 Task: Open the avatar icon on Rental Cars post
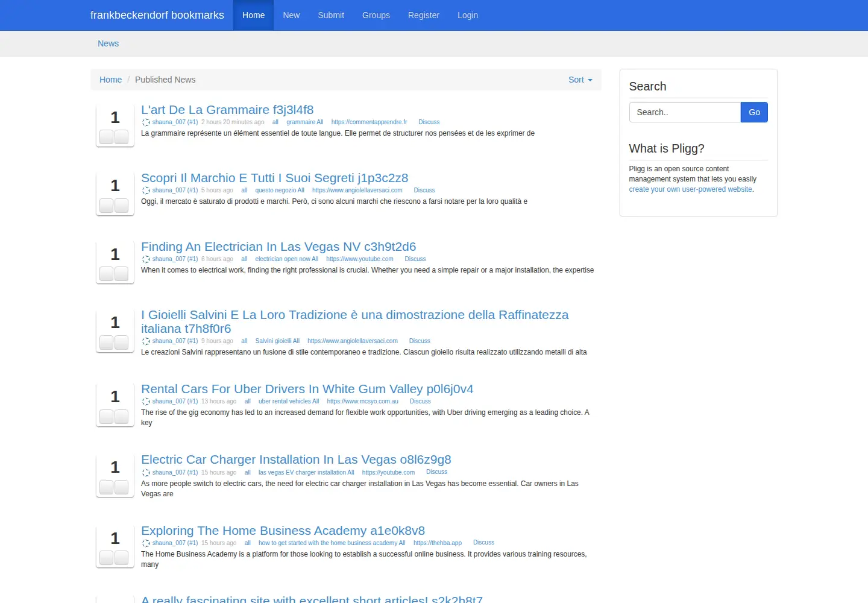click(x=146, y=402)
